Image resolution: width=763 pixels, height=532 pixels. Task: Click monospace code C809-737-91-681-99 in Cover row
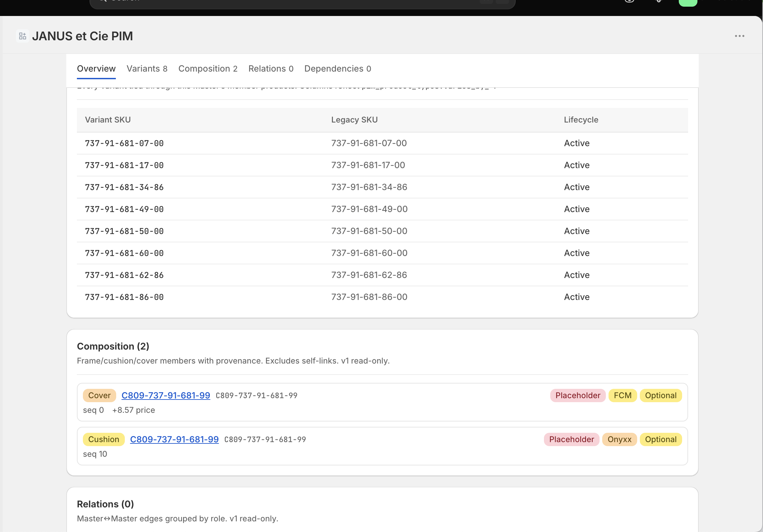coord(256,396)
